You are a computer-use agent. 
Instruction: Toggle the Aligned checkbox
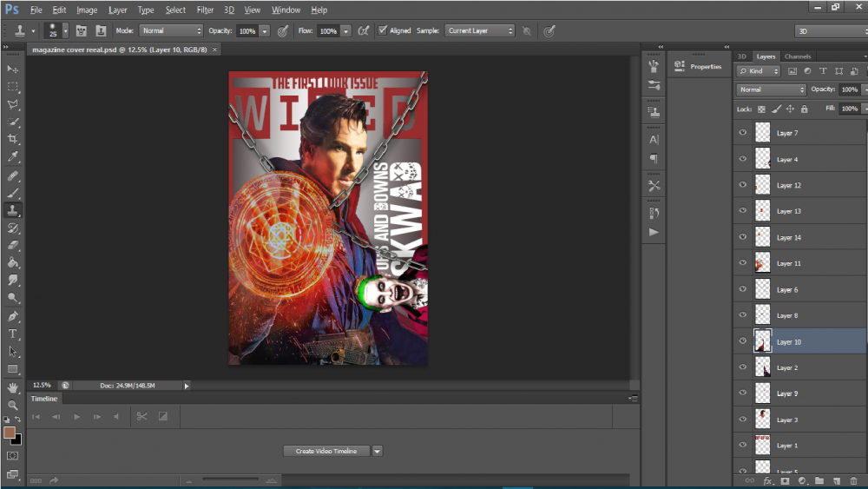point(383,30)
